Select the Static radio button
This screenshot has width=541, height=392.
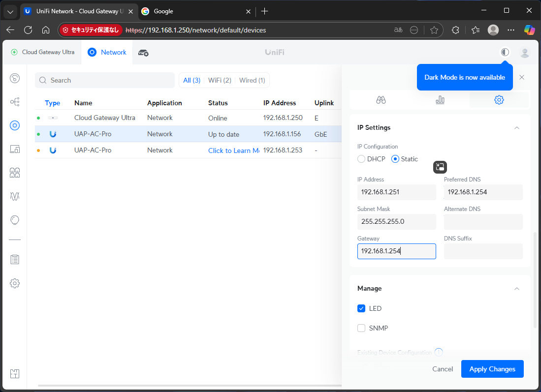coord(395,159)
